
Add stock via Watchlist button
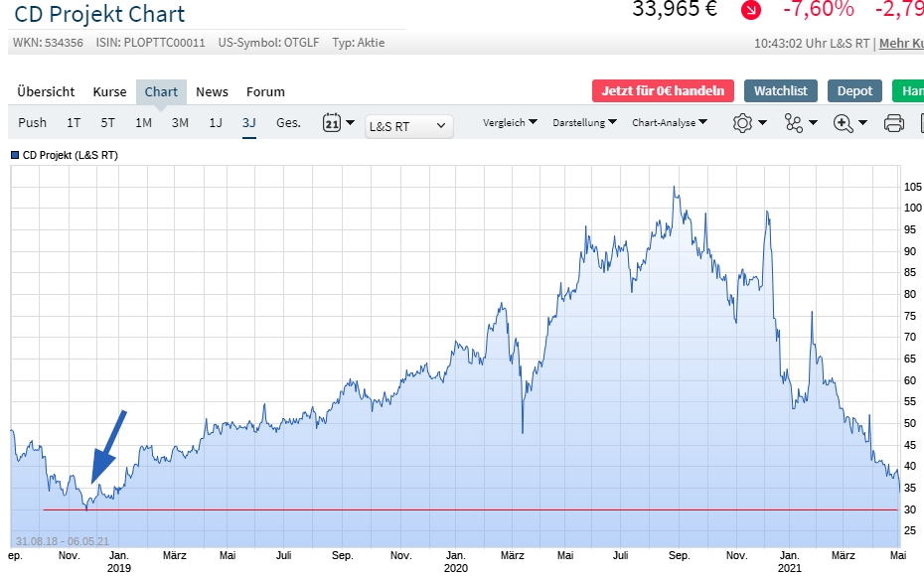[x=780, y=91]
